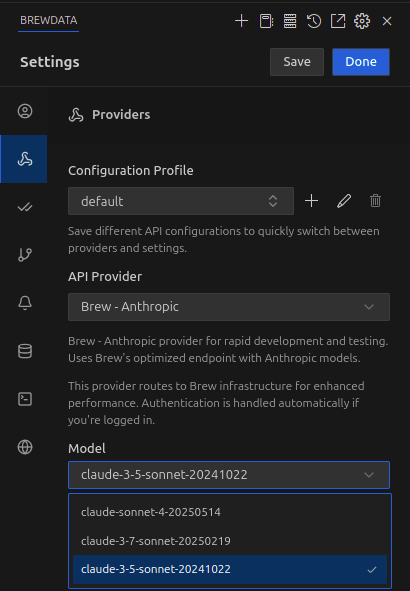This screenshot has height=591, width=410.
Task: Choose checked claude-3-5-sonnet-20241022 list option
Action: coord(230,570)
